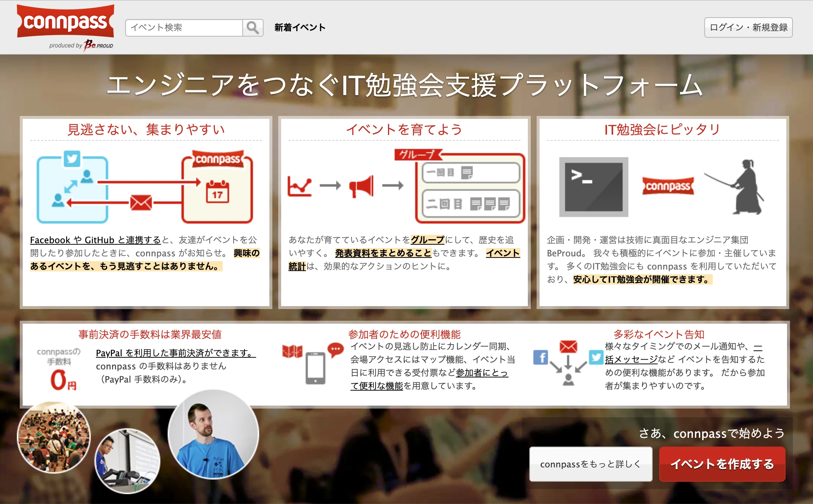The image size is (813, 504).
Task: Click the crowd audience circular photo
Action: point(54,437)
